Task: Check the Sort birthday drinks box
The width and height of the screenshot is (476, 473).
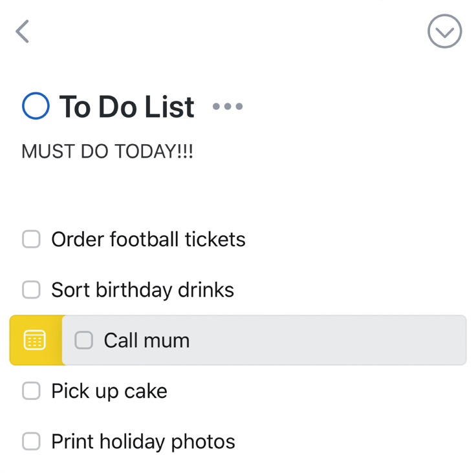Action: pyautogui.click(x=31, y=289)
